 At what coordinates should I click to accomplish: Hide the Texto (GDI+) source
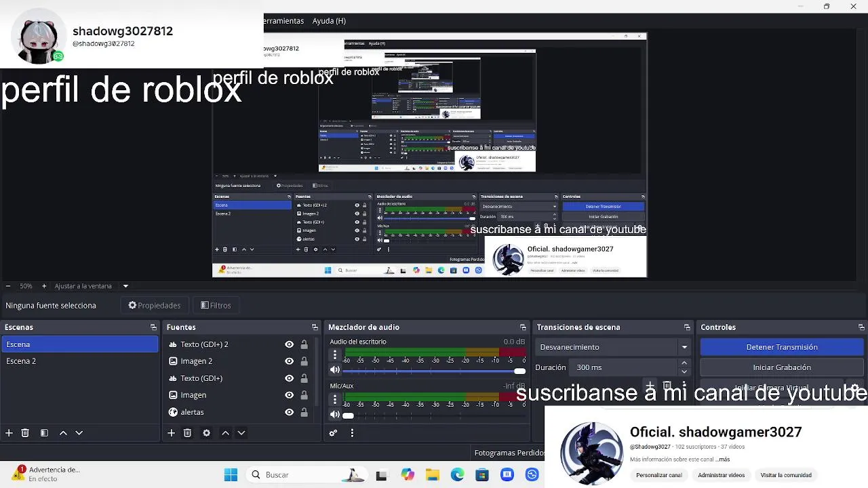pyautogui.click(x=290, y=378)
